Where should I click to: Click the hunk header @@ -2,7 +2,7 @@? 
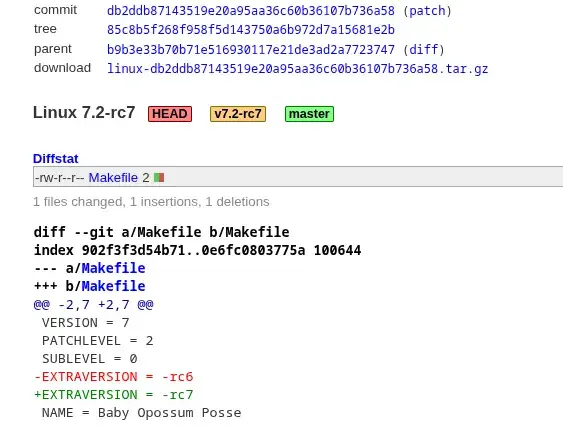(x=93, y=304)
